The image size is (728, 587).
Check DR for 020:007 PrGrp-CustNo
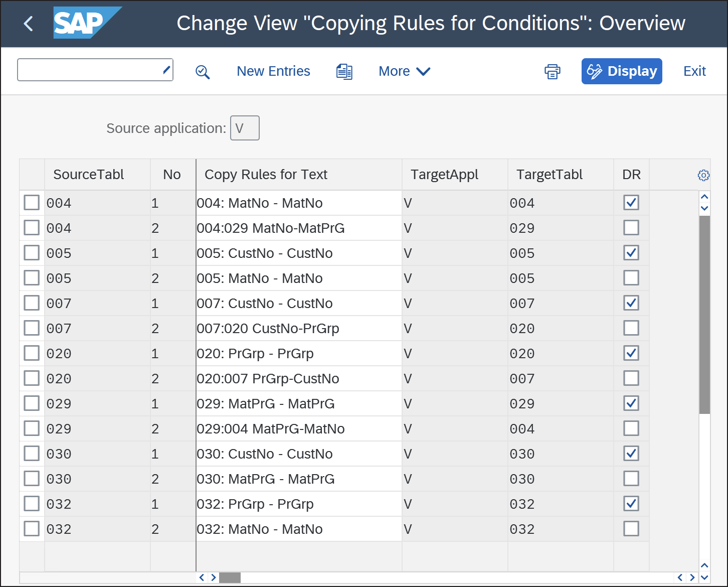631,378
